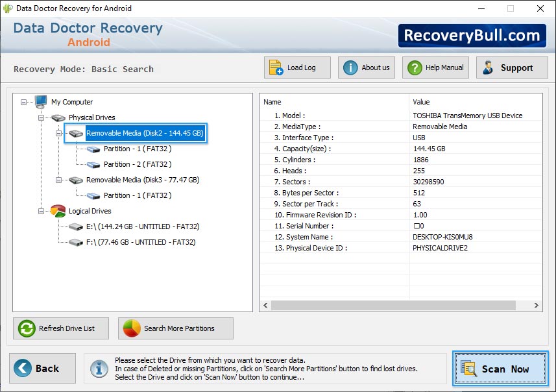The height and width of the screenshot is (392, 556).
Task: Select Partition - 1 (FAT32) under Disk3
Action: pos(138,195)
